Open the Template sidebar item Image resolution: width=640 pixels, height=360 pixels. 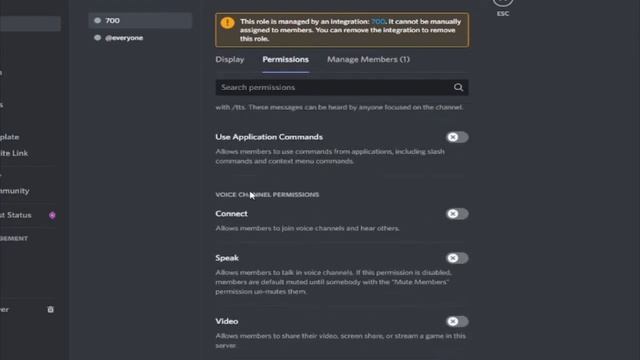click(9, 137)
